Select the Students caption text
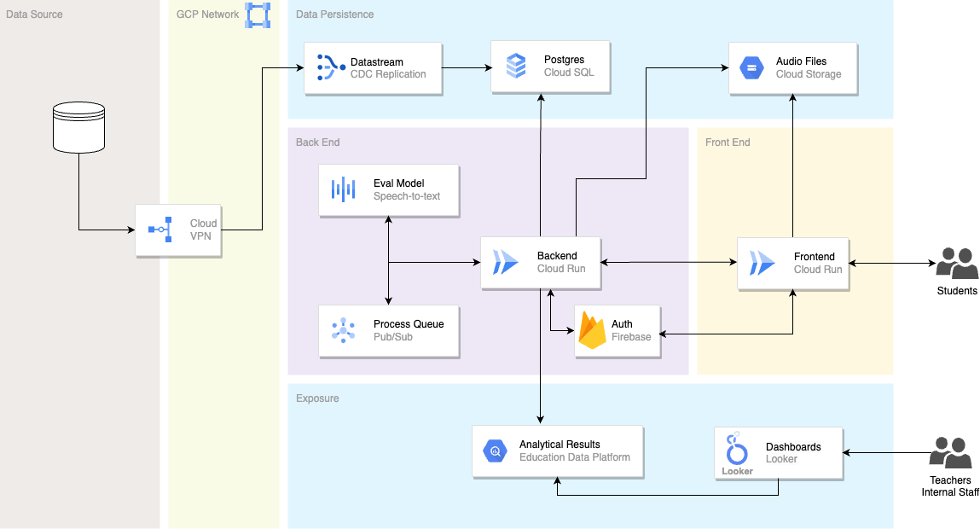Image resolution: width=980 pixels, height=529 pixels. point(956,291)
